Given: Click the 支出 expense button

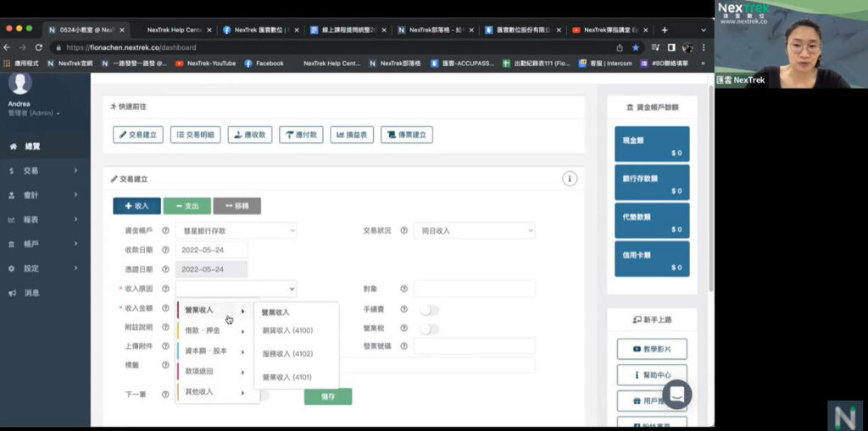Looking at the screenshot, I should coord(187,206).
